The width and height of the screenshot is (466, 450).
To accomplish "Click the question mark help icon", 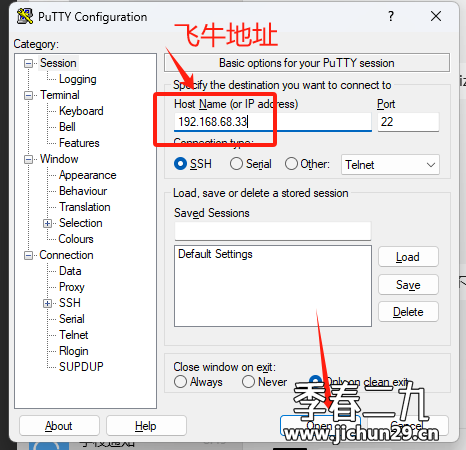I will point(391,16).
